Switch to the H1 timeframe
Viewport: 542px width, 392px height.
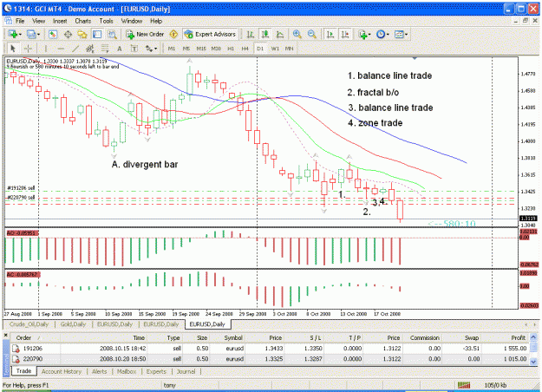231,49
